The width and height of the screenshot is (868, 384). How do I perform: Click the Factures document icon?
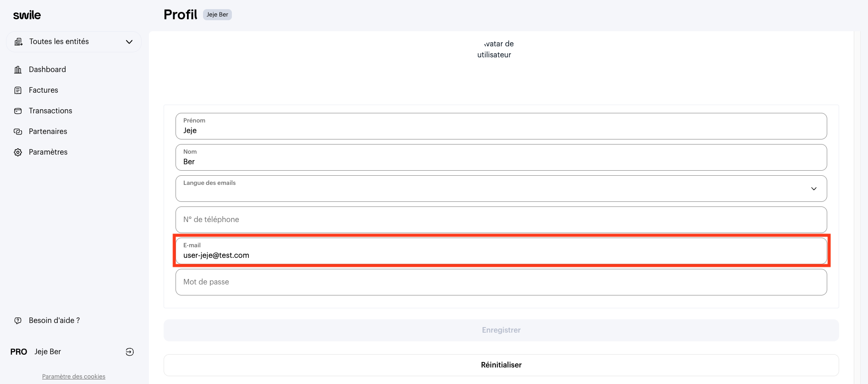(18, 90)
